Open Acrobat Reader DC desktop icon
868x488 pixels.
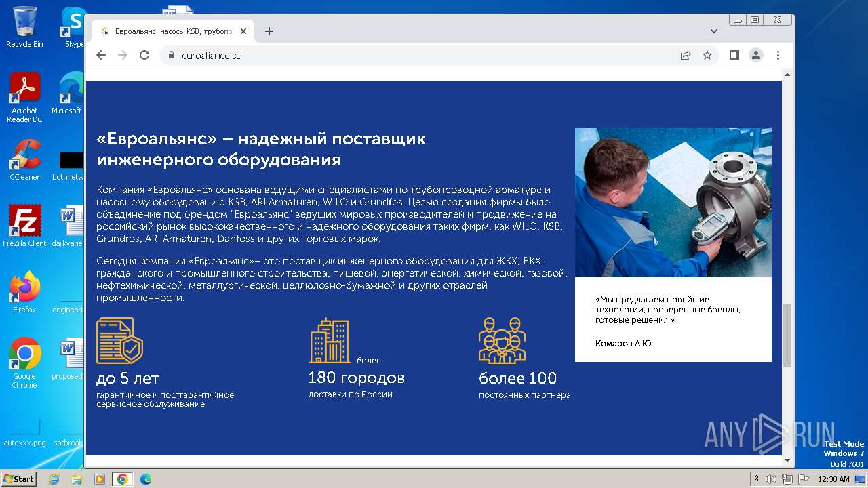click(x=24, y=98)
